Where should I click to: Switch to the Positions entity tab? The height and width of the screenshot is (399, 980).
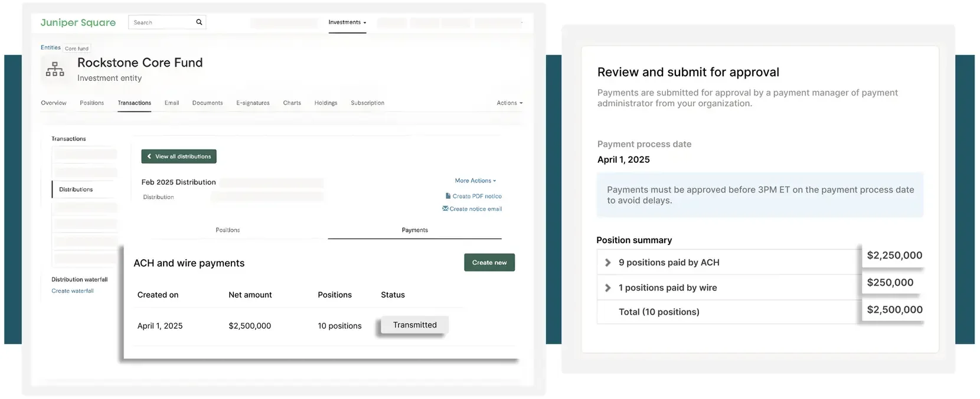92,103
